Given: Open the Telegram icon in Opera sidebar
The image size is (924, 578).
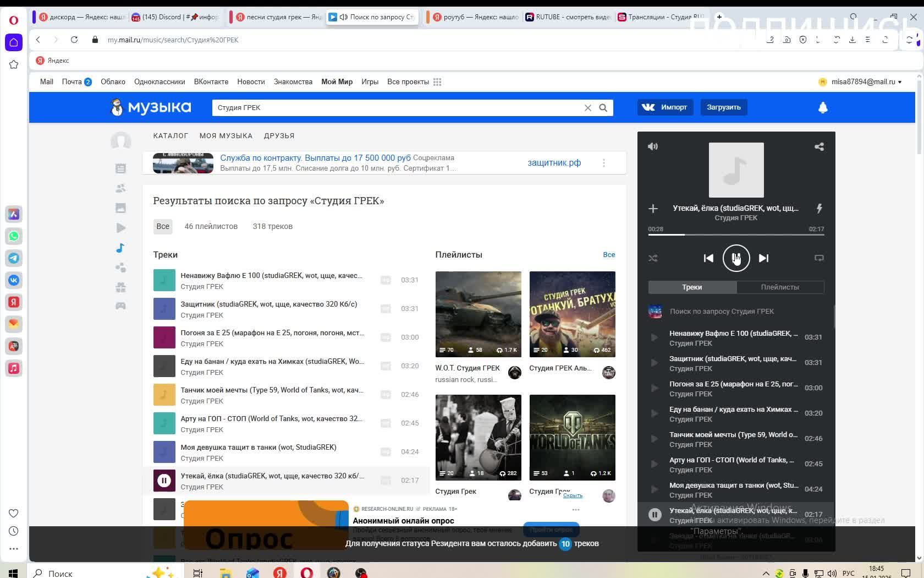Looking at the screenshot, I should click(x=14, y=258).
